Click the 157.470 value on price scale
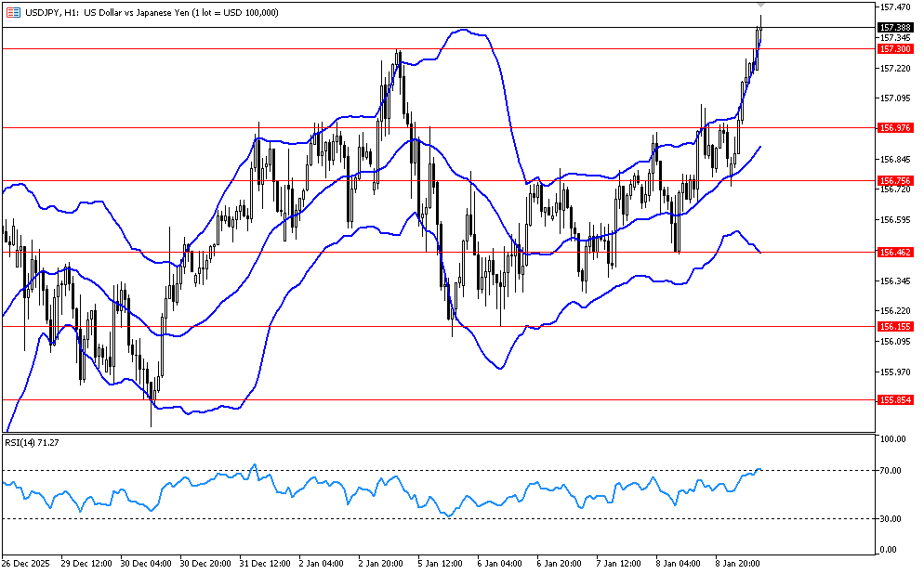Image resolution: width=924 pixels, height=574 pixels. click(x=893, y=7)
